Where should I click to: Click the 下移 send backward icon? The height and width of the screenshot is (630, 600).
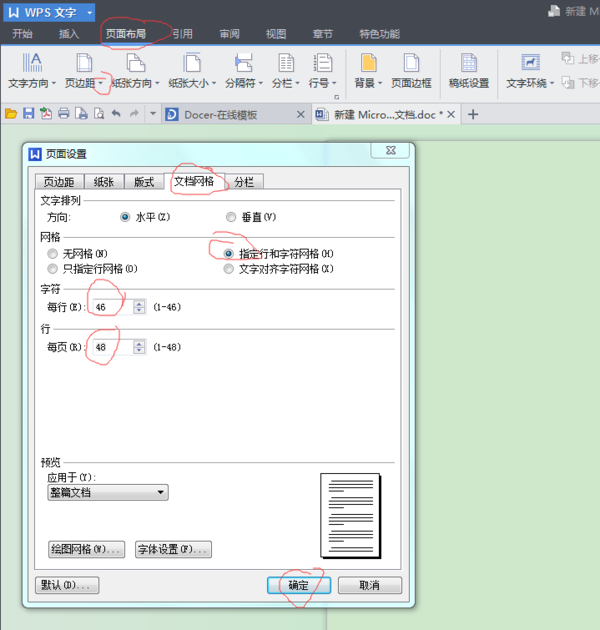[x=567, y=83]
